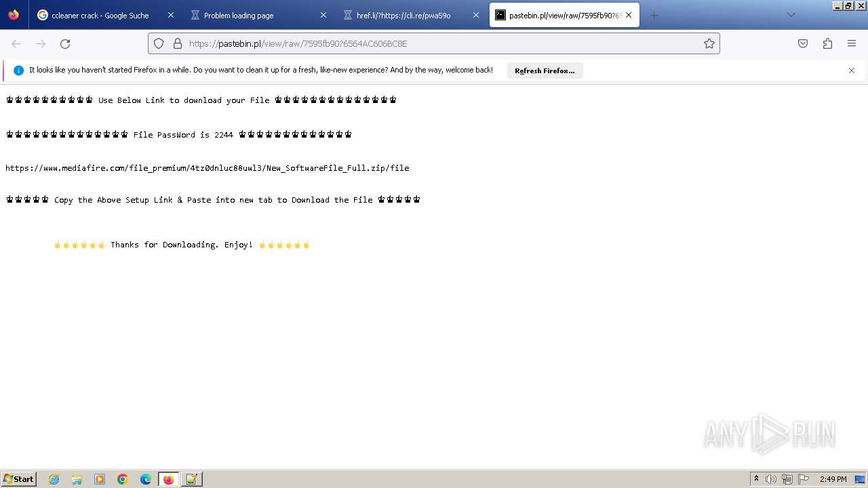868x488 pixels.
Task: Click the info icon in notification bar
Action: pyautogui.click(x=19, y=70)
